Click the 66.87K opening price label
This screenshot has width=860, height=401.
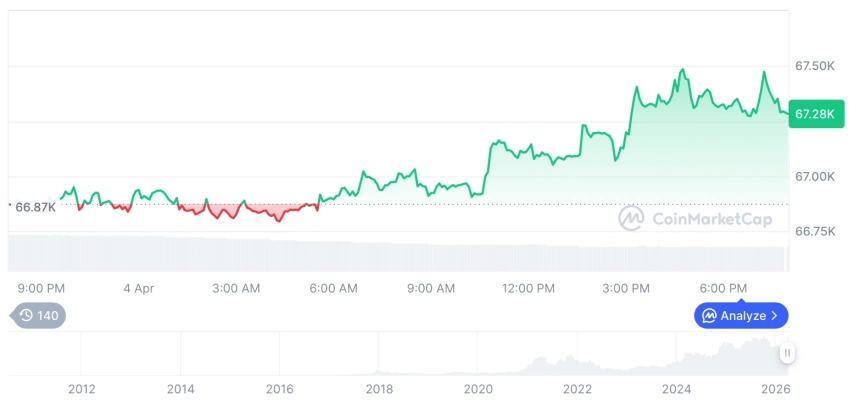tap(34, 207)
